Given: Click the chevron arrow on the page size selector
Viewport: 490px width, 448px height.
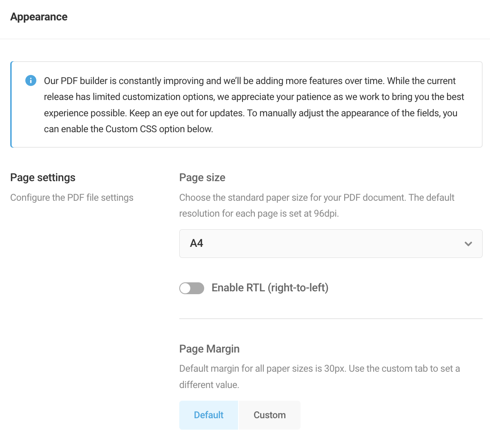Looking at the screenshot, I should coord(468,244).
